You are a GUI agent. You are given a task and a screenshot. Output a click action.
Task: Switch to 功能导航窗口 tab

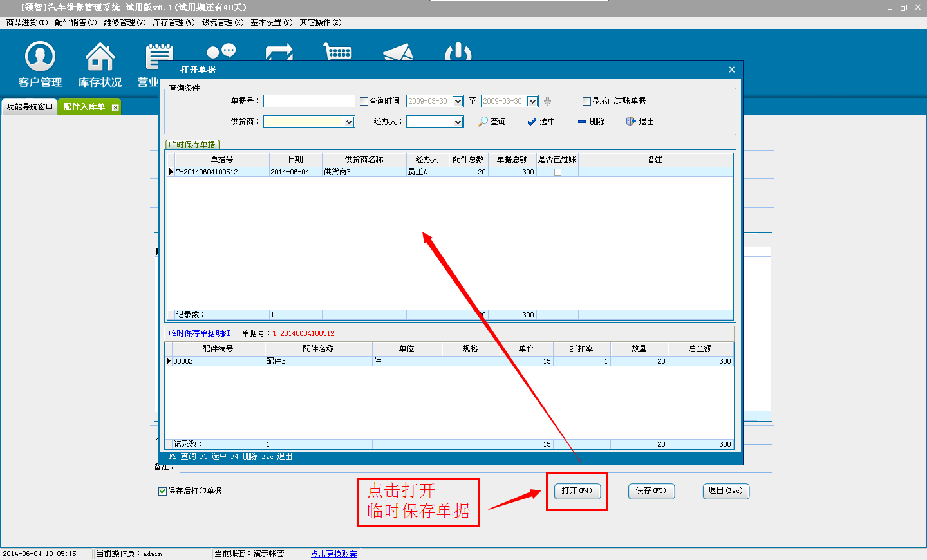[30, 107]
